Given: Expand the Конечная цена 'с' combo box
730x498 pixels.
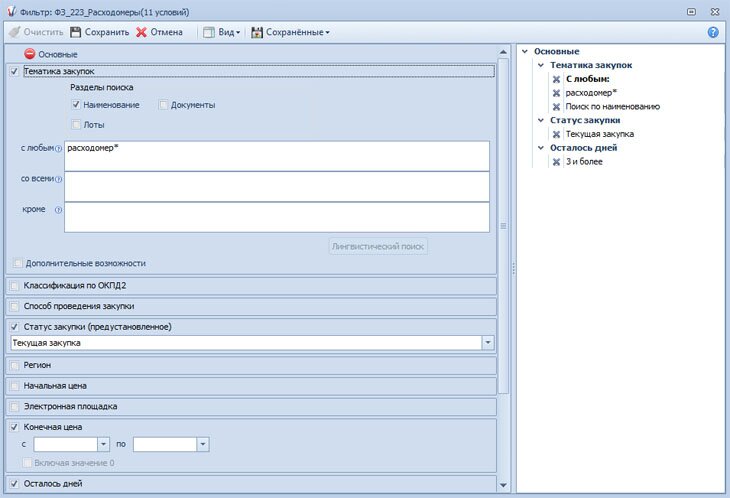Looking at the screenshot, I should coord(103,444).
